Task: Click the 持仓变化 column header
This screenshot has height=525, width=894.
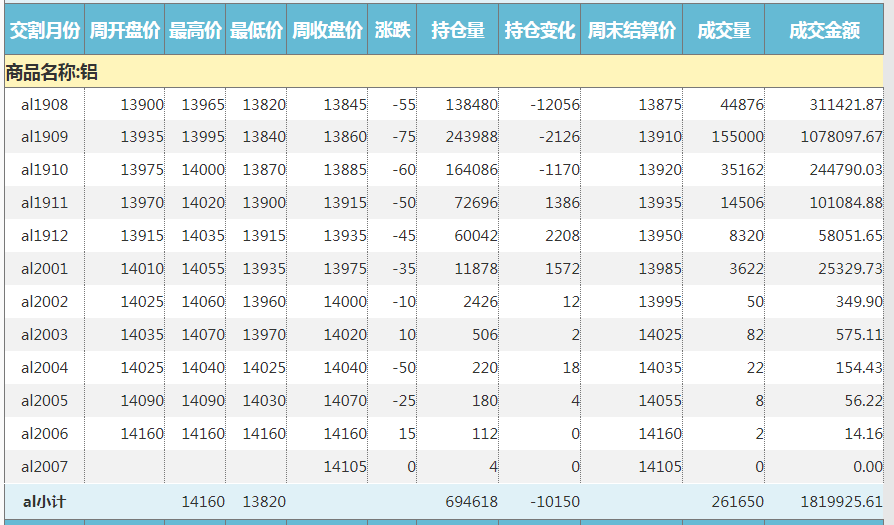Action: tap(539, 31)
